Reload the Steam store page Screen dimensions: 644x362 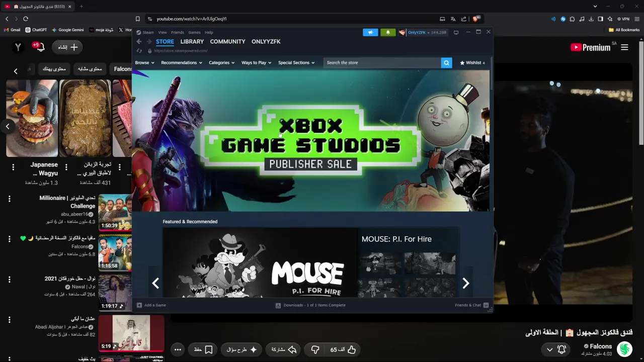139,51
